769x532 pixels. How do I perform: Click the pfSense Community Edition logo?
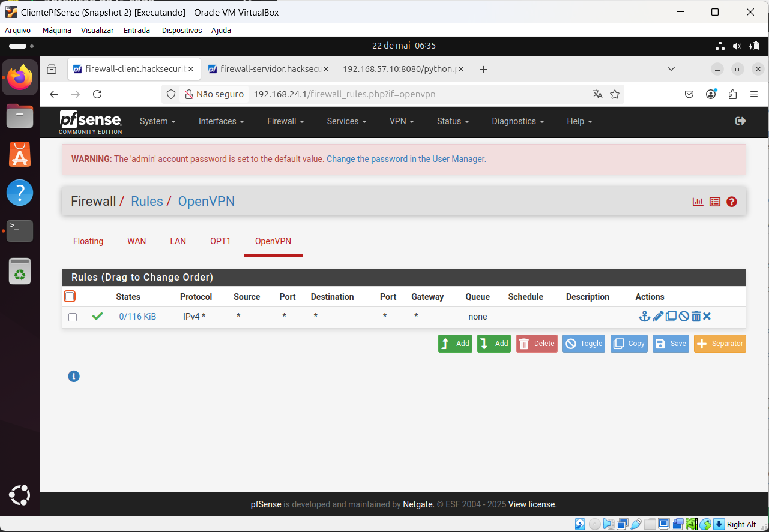click(91, 122)
